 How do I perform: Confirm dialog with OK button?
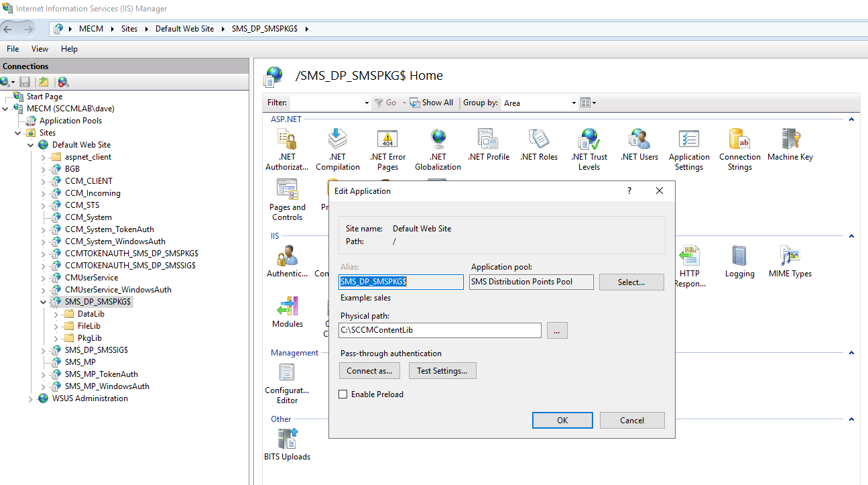562,420
